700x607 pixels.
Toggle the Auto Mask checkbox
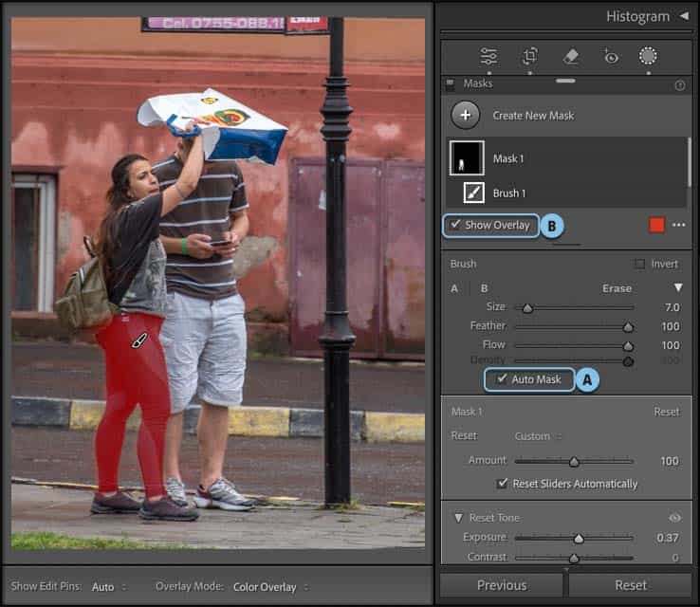tap(502, 379)
